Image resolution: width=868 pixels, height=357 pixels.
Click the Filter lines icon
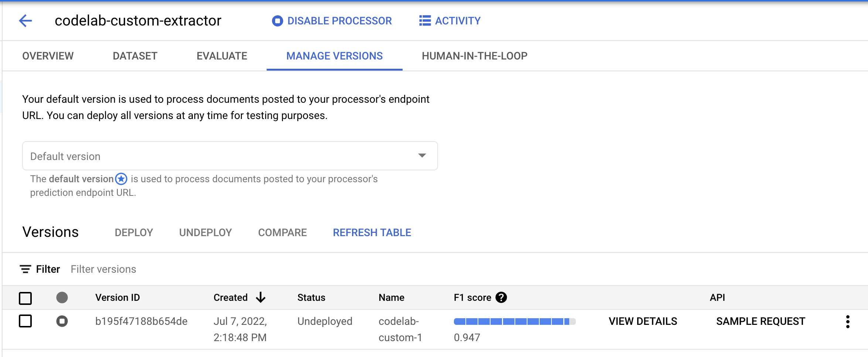25,269
